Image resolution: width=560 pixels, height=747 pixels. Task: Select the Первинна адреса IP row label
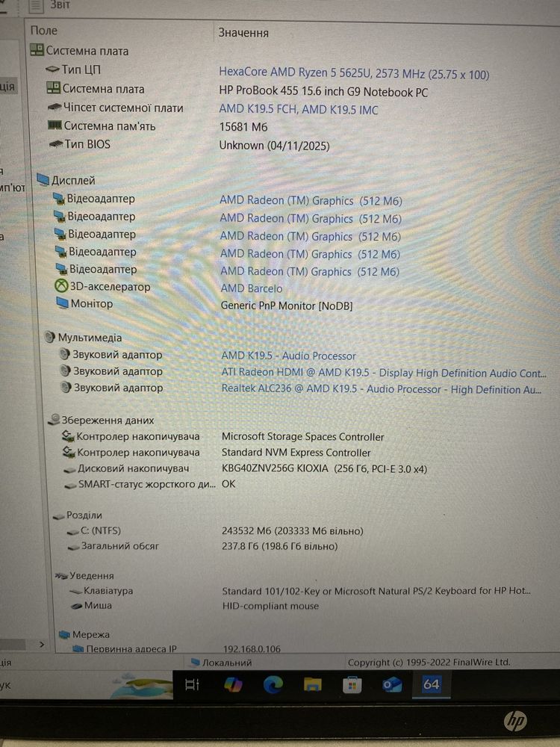tap(131, 649)
